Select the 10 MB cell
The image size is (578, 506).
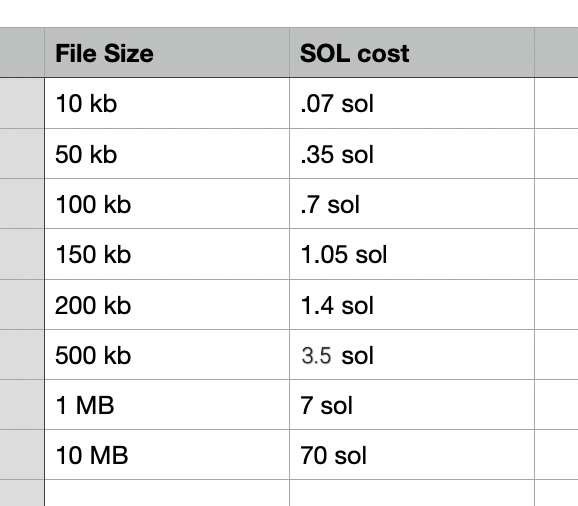tap(167, 455)
